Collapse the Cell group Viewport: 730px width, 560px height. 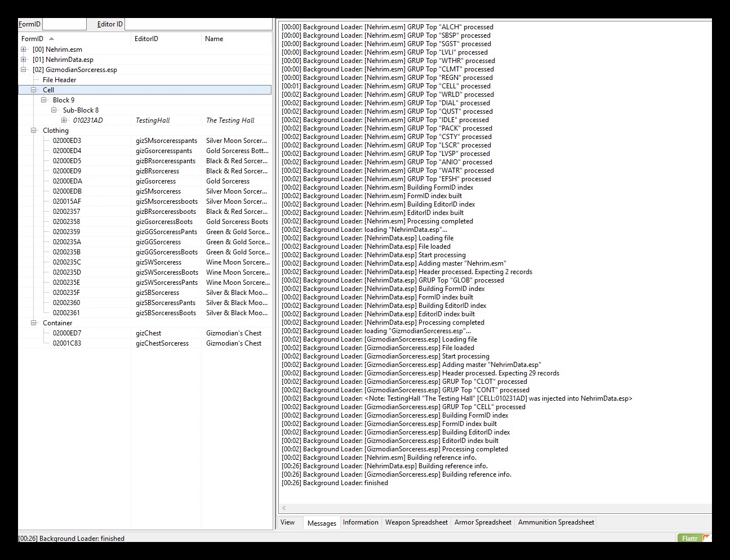(34, 90)
